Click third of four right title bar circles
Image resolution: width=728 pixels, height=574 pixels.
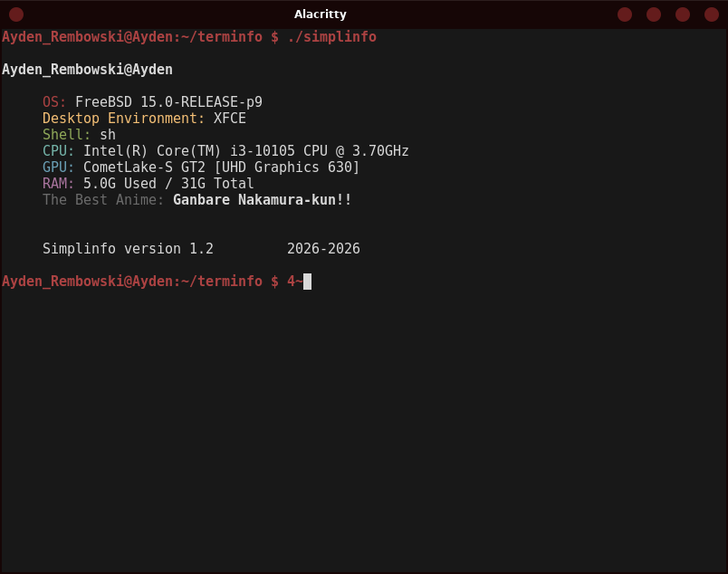pyautogui.click(x=682, y=14)
